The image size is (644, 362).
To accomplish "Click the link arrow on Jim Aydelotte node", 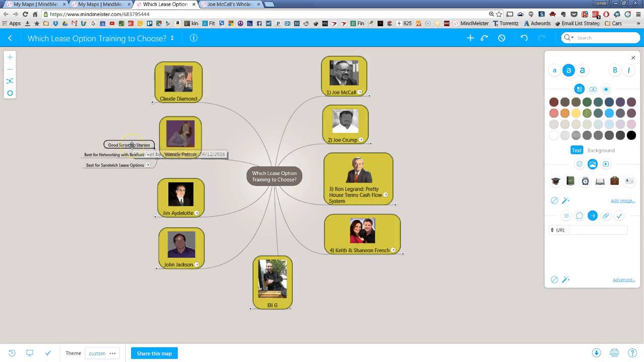I will (197, 213).
